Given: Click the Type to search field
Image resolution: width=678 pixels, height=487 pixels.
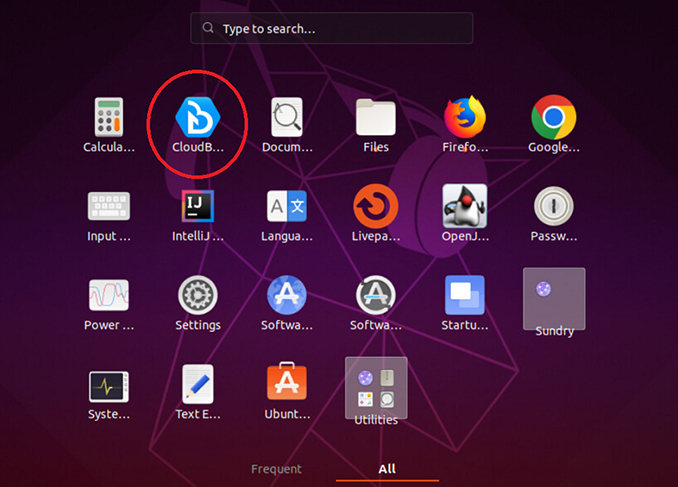Looking at the screenshot, I should click(x=332, y=28).
